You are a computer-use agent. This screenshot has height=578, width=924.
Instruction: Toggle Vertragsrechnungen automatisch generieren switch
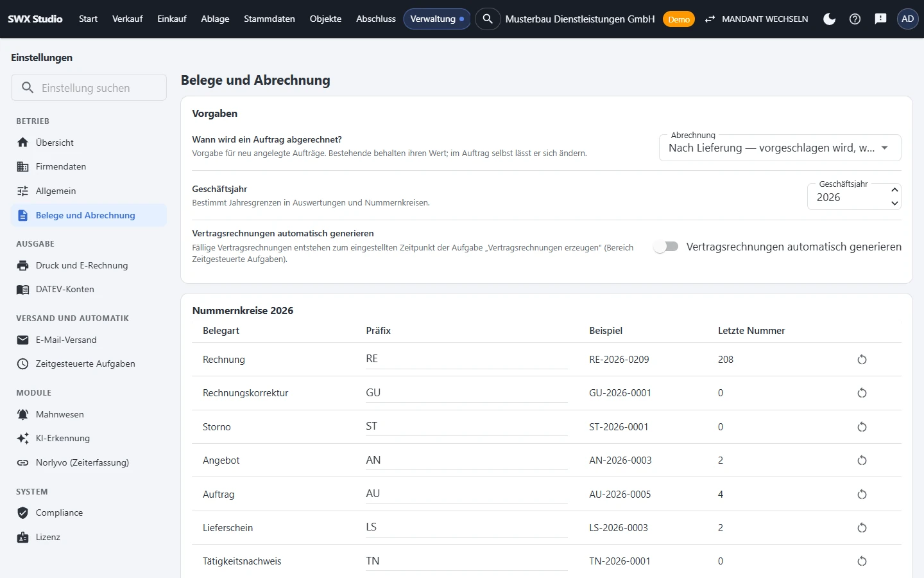666,247
